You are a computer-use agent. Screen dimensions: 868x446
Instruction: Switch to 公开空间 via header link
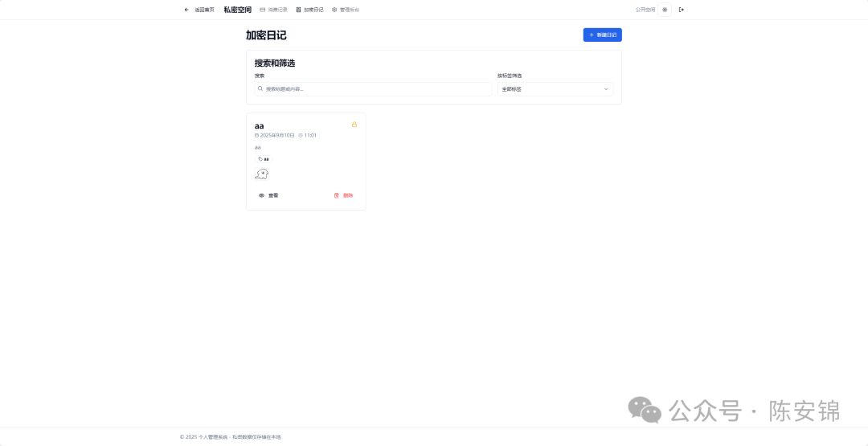click(645, 10)
